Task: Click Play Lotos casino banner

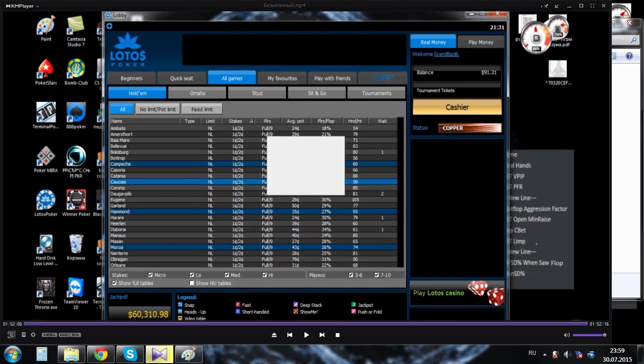Action: click(457, 293)
